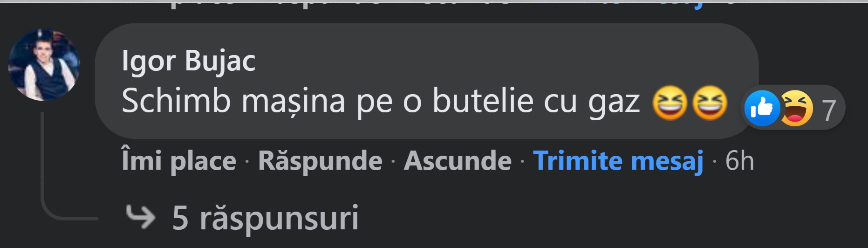Click the cropped timestamp of the previous comment

[739, 2]
